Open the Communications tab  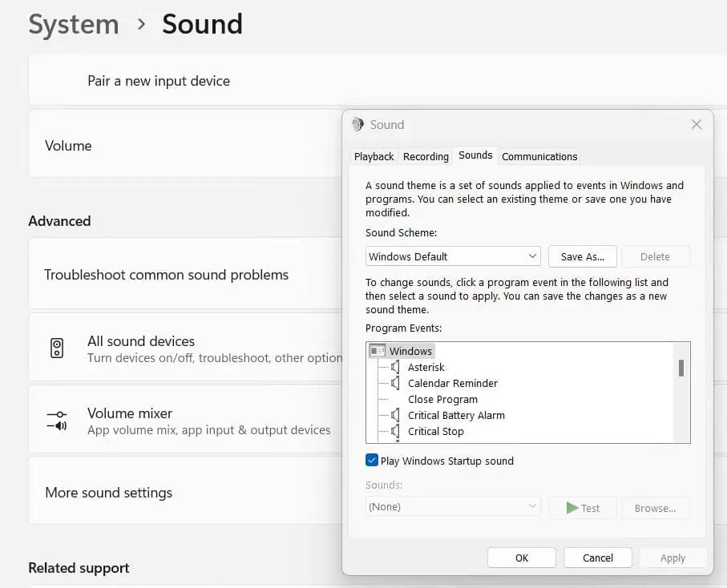click(539, 156)
